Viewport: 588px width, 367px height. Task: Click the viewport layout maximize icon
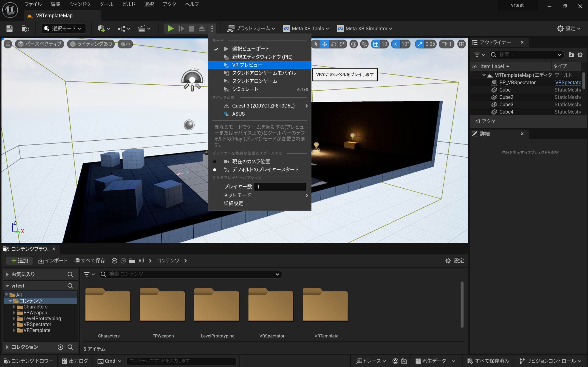point(461,44)
